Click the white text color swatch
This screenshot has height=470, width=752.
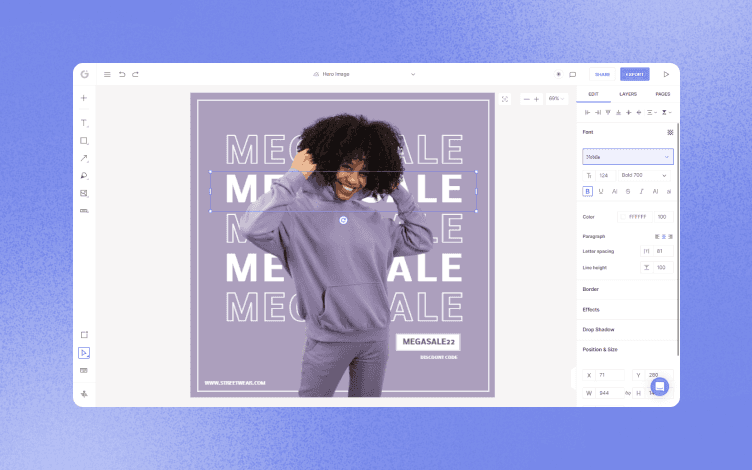pos(623,217)
